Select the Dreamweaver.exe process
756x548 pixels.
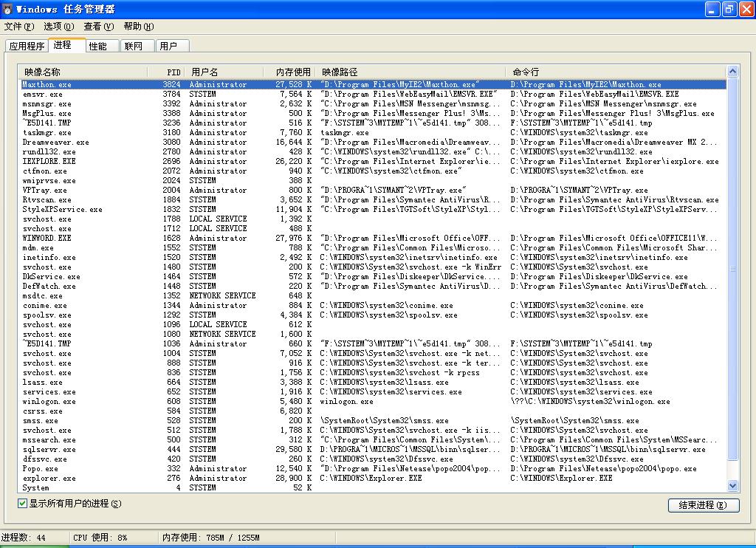coord(374,143)
